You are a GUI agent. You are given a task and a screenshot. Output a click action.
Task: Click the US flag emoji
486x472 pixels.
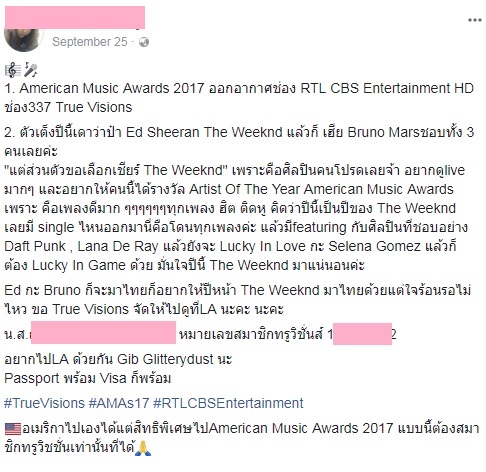click(13, 429)
